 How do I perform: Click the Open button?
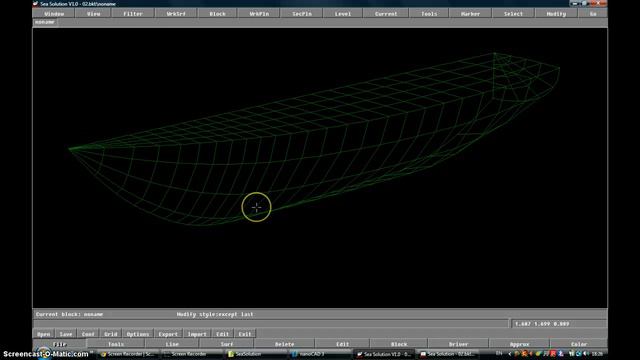coord(44,334)
